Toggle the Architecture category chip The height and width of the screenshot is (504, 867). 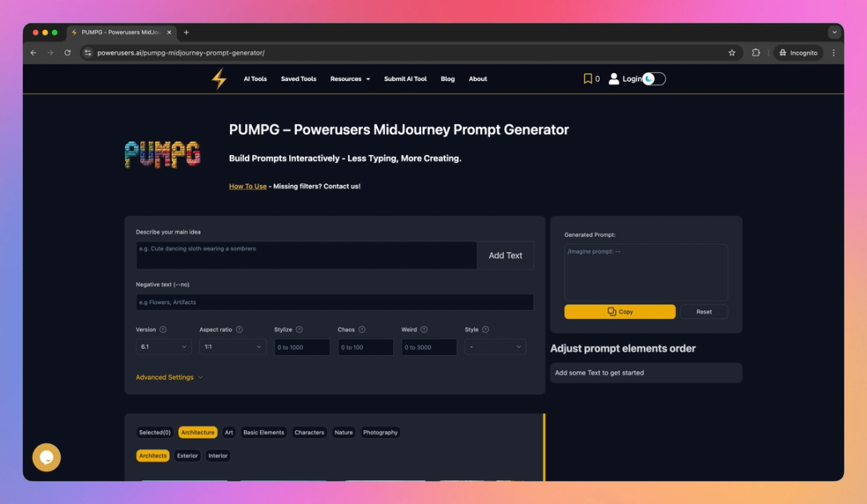coord(197,432)
